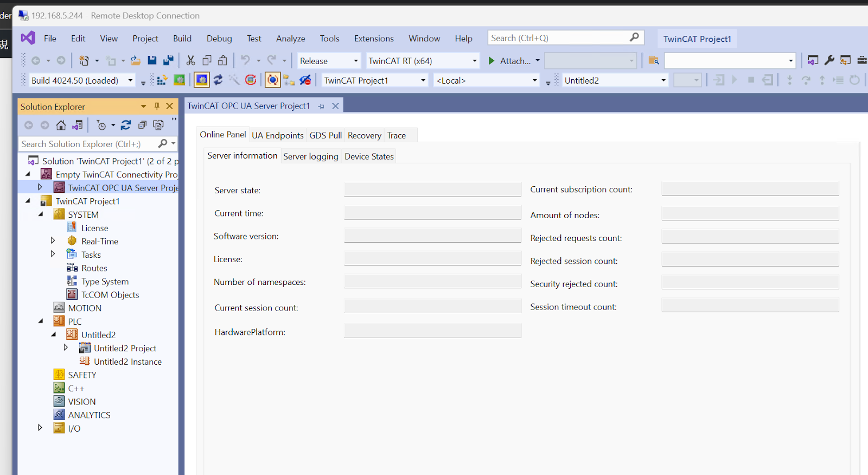Switch to the GDS Pull tab
868x475 pixels.
(325, 135)
